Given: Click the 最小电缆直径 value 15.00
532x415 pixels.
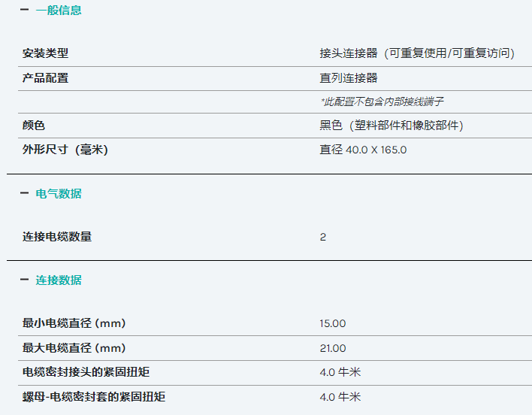Looking at the screenshot, I should (332, 323).
